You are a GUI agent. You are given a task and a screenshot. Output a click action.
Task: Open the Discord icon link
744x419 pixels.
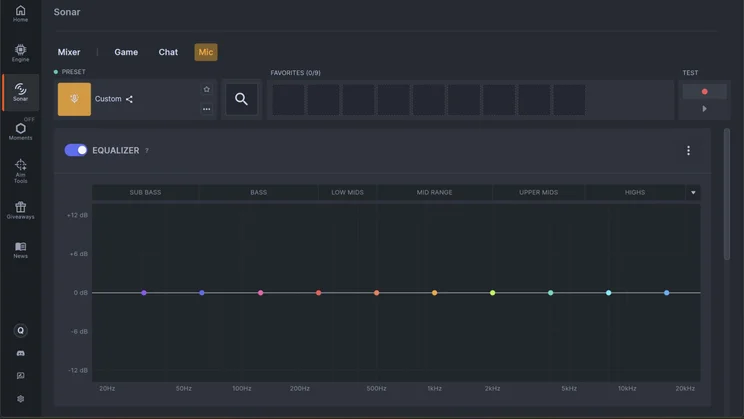tap(20, 353)
